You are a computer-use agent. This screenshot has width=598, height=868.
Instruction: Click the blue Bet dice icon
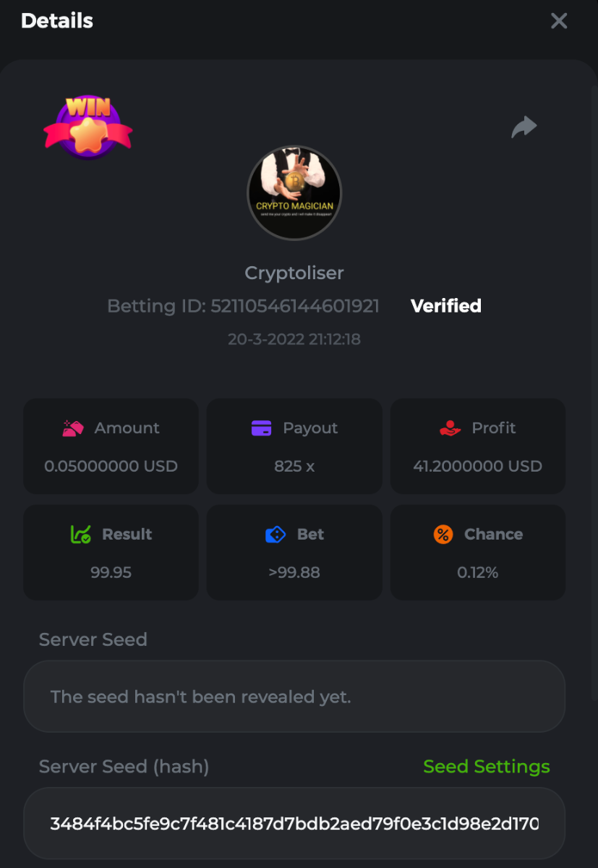coord(275,535)
